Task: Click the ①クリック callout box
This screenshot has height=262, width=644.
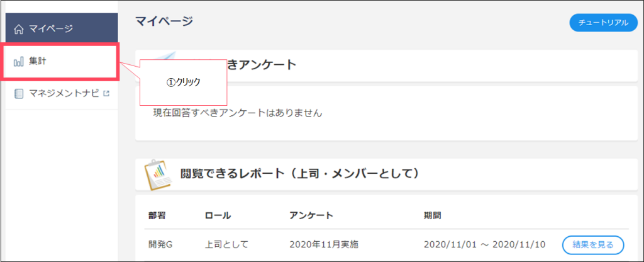Action: tap(184, 83)
